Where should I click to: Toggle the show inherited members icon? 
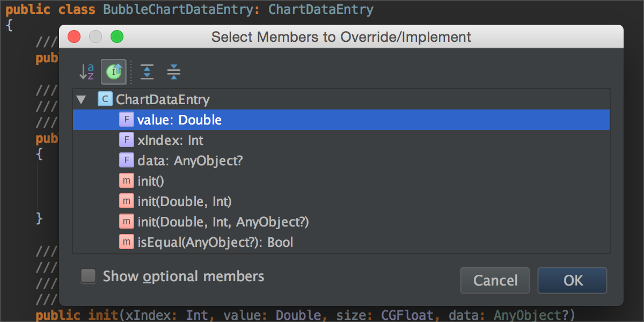[x=113, y=71]
